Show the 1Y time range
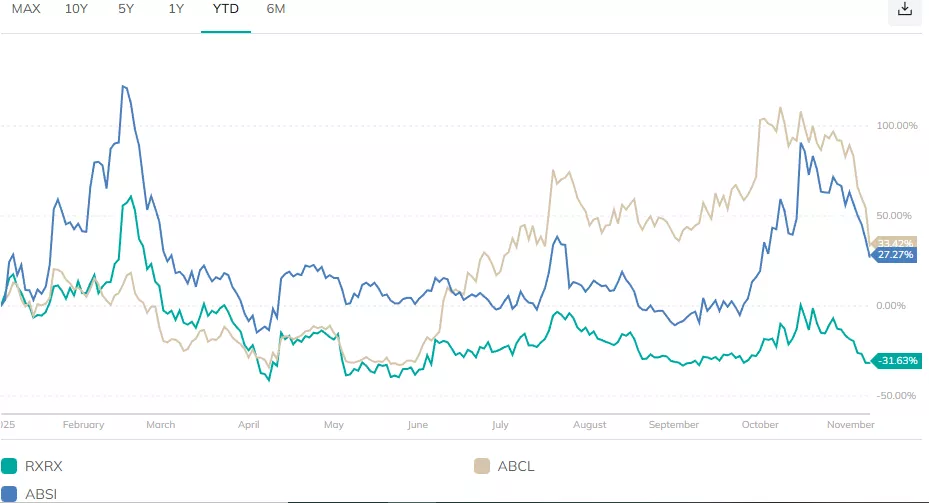Image resolution: width=929 pixels, height=503 pixels. 176,9
